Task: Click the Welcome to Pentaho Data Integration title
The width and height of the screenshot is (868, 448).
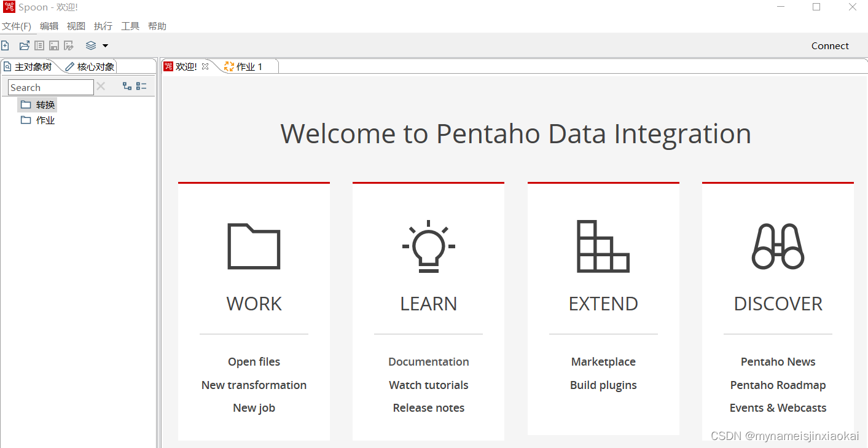Action: pos(516,134)
